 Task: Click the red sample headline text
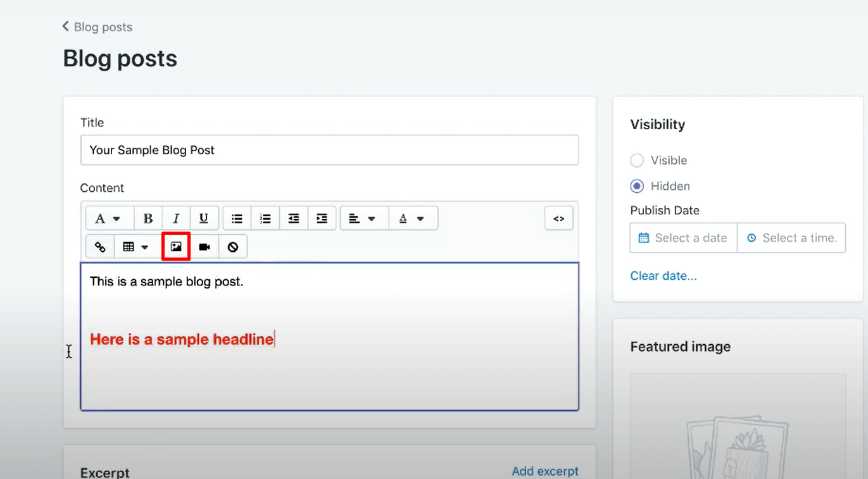[182, 339]
